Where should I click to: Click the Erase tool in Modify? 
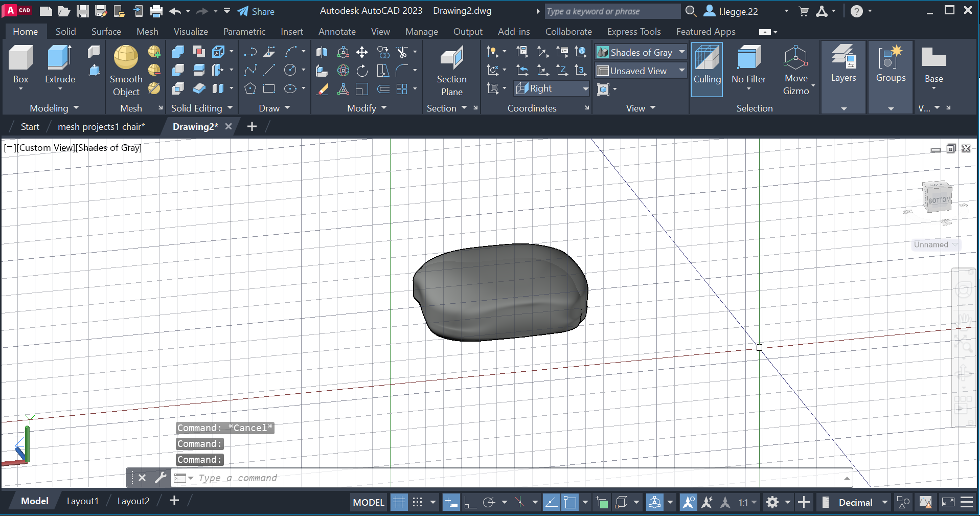coord(323,89)
